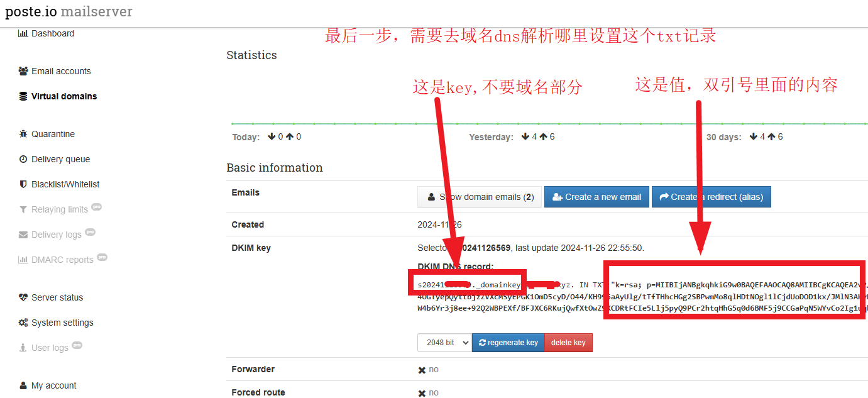Open My account menu item
The image size is (868, 398).
point(53,385)
